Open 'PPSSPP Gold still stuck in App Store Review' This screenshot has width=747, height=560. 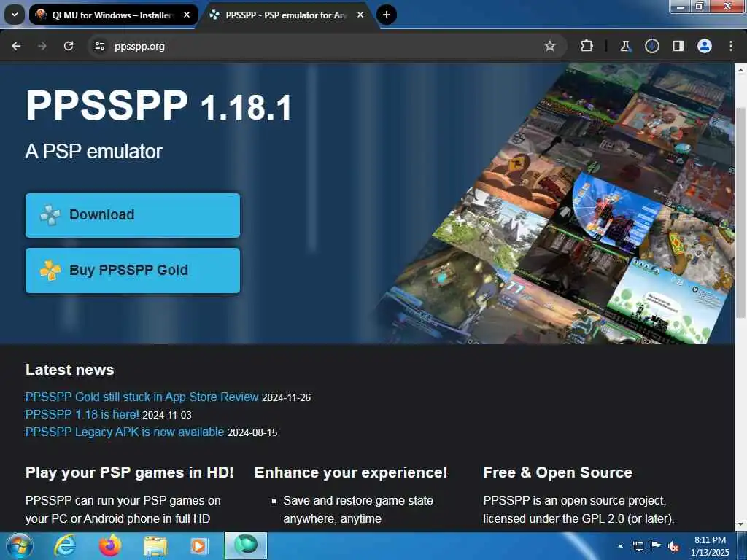(x=142, y=397)
